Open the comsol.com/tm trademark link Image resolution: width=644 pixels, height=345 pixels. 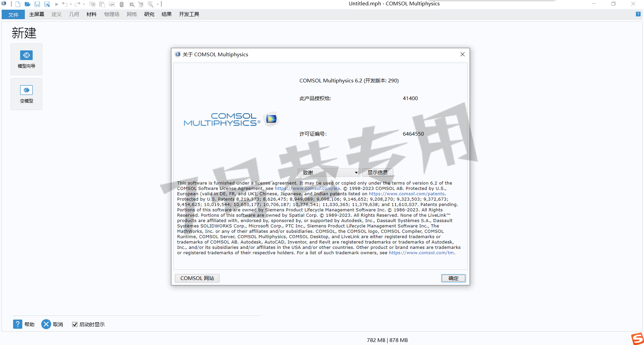421,253
